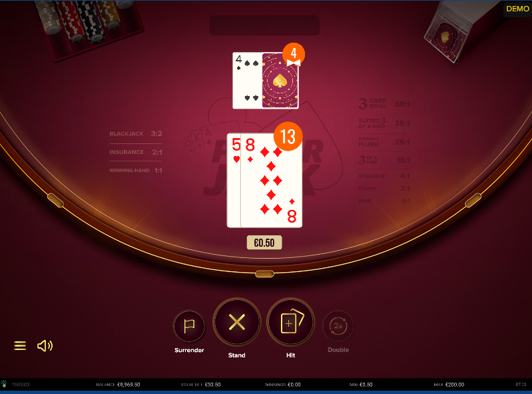The width and height of the screenshot is (532, 394).
Task: Click the balance amount €8,969.50
Action: [x=129, y=385]
